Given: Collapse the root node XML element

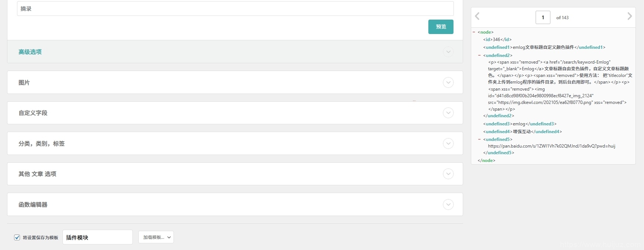Looking at the screenshot, I should tap(474, 32).
